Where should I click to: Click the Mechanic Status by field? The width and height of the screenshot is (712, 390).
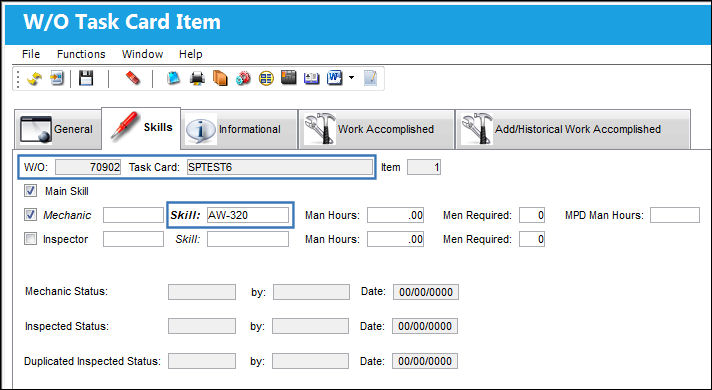pos(311,292)
